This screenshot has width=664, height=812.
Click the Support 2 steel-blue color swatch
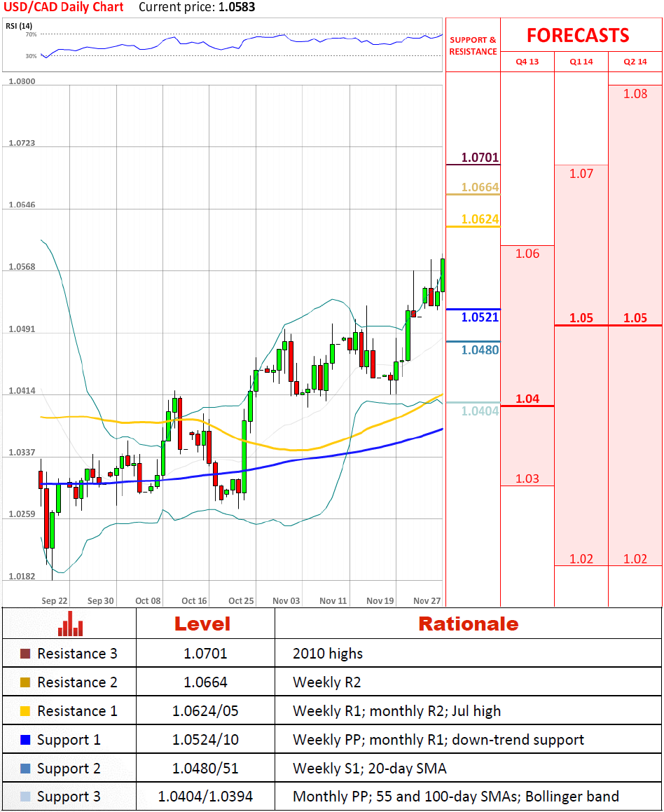[25, 769]
